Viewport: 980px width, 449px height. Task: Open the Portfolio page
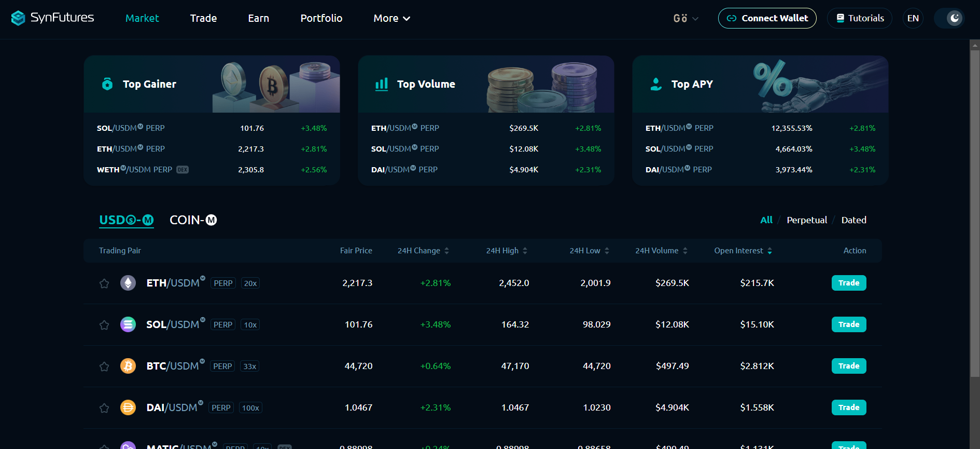tap(321, 18)
